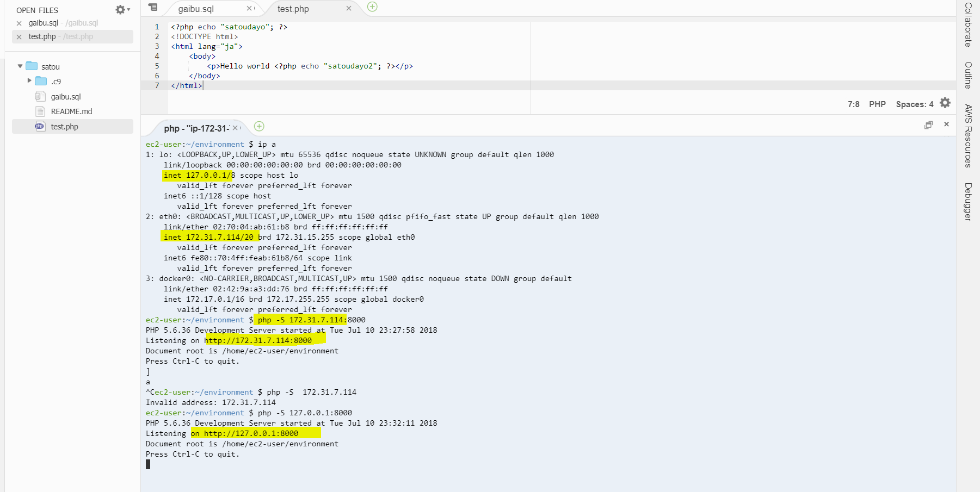Switch to the test.php editor tab

coord(293,9)
